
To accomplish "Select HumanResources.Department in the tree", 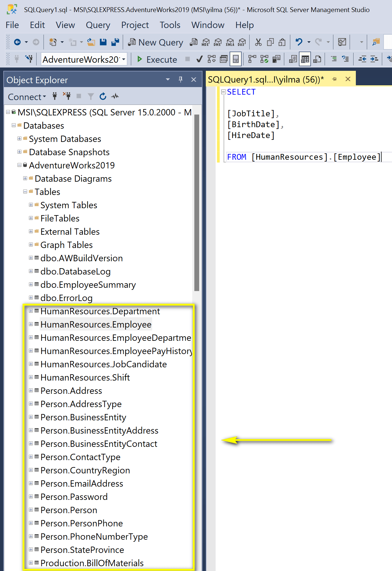I will pos(100,311).
